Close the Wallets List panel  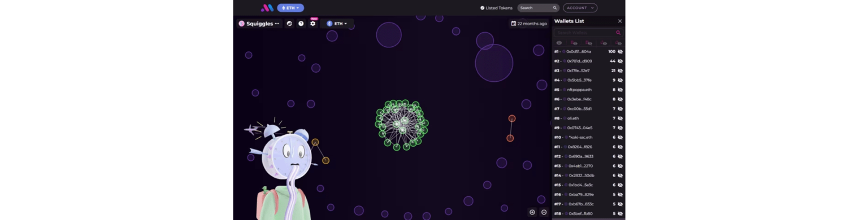[x=620, y=21]
